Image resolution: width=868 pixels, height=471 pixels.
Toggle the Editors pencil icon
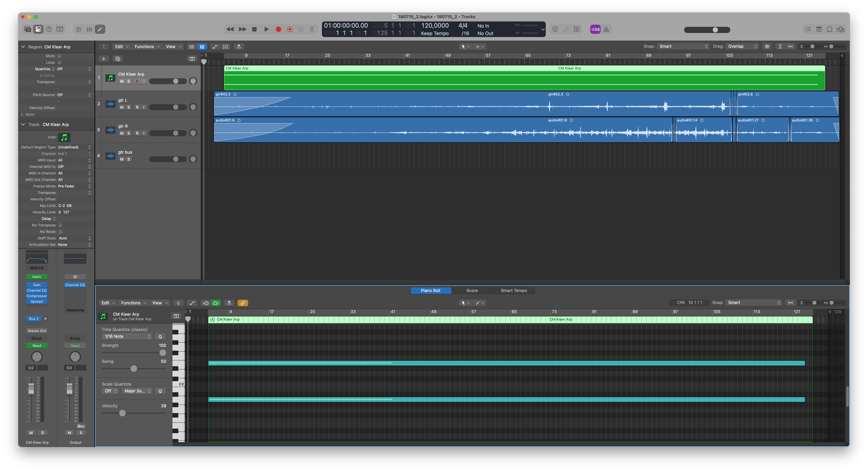click(100, 29)
